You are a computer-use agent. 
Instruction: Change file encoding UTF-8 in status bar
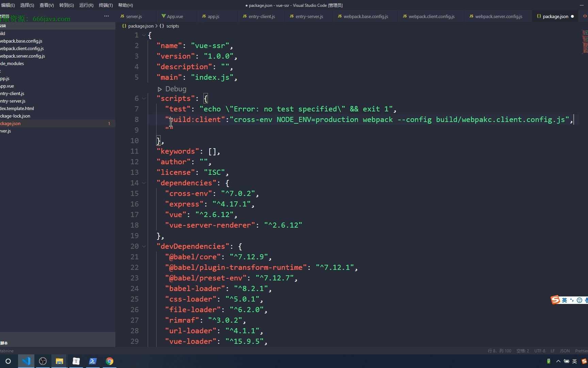pos(540,351)
